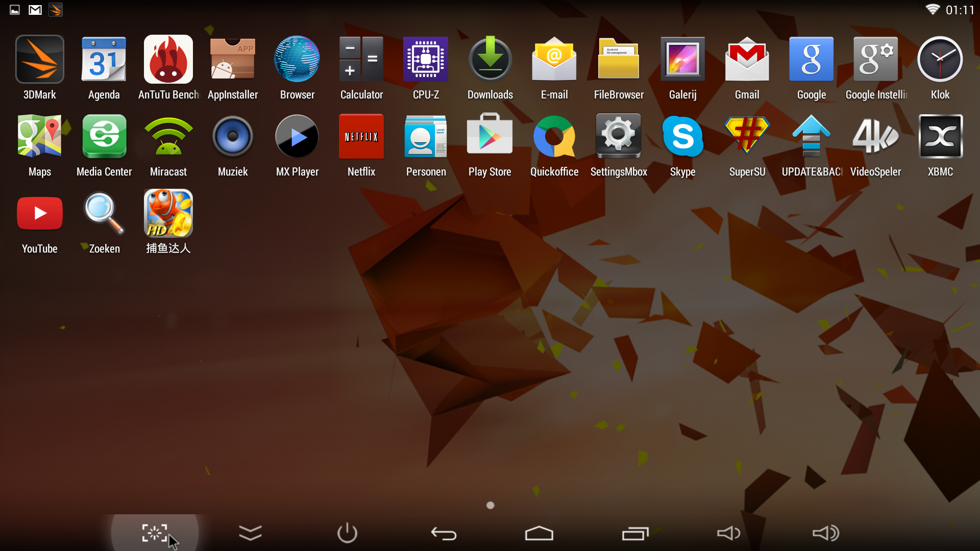Viewport: 980px width, 551px height.
Task: Launch the Play Store
Action: (490, 136)
